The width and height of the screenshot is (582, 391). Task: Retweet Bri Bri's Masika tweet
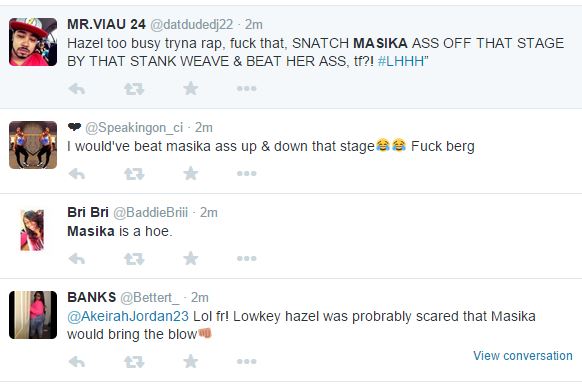click(134, 259)
